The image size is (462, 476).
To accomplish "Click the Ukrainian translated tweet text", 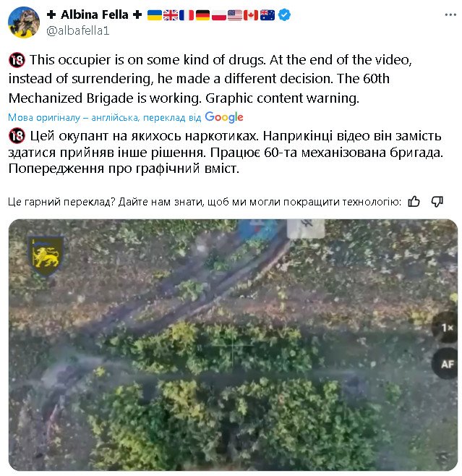I will pyautogui.click(x=226, y=152).
